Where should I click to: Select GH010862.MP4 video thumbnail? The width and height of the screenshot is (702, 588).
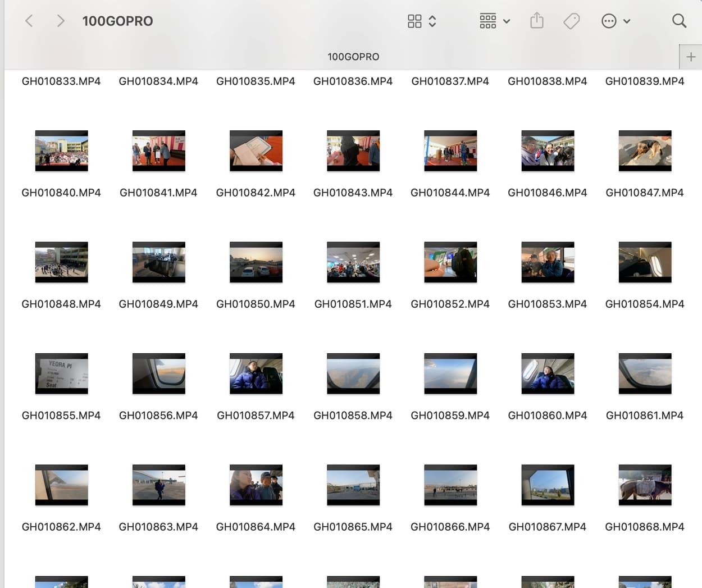[x=62, y=485]
